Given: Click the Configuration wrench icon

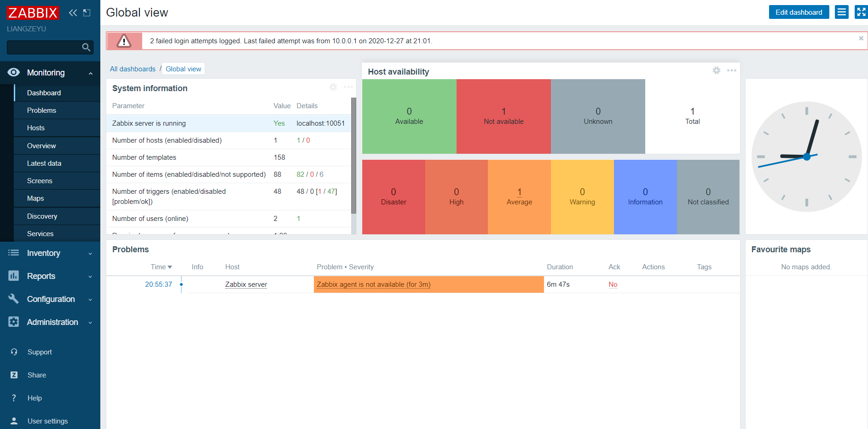Looking at the screenshot, I should 14,299.
